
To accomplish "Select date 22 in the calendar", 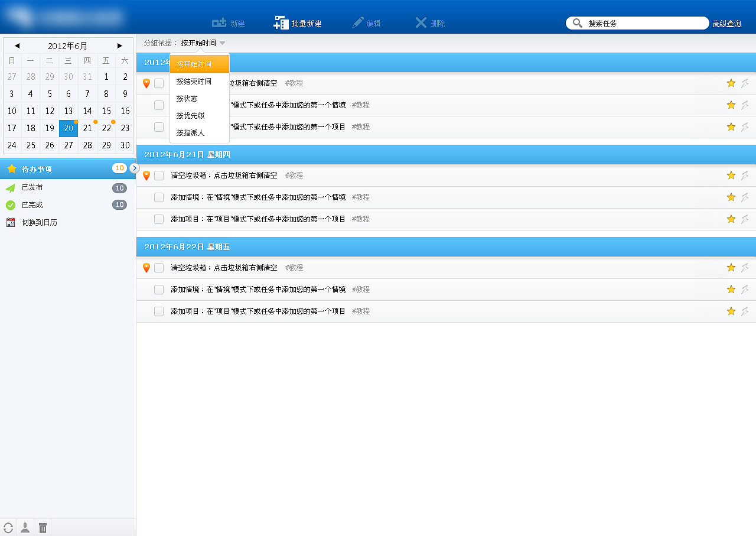I will point(106,128).
